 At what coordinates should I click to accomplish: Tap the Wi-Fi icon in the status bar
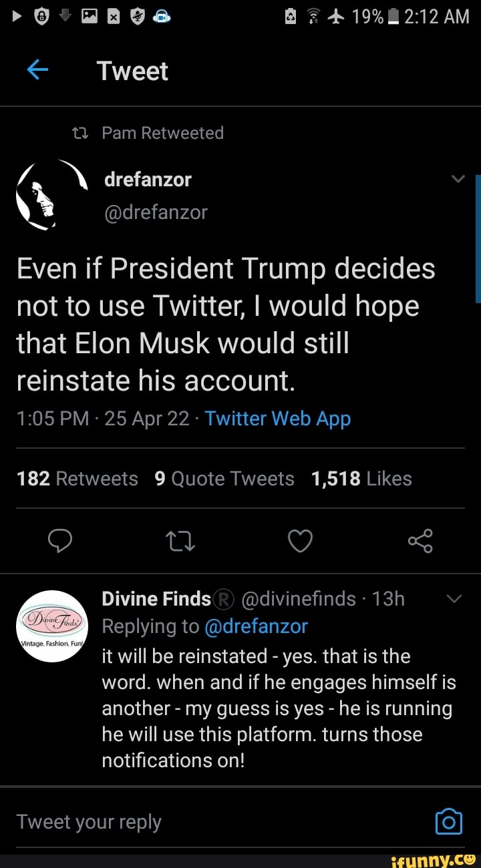312,17
